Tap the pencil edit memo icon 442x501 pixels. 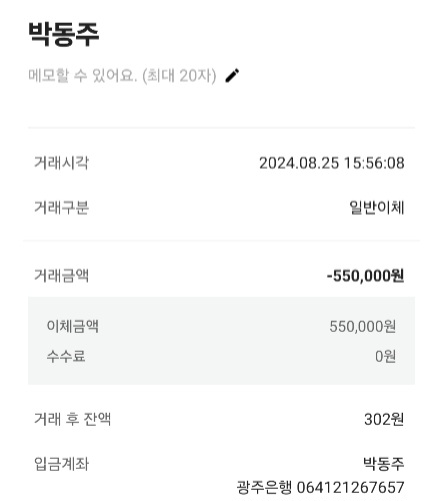(x=232, y=75)
